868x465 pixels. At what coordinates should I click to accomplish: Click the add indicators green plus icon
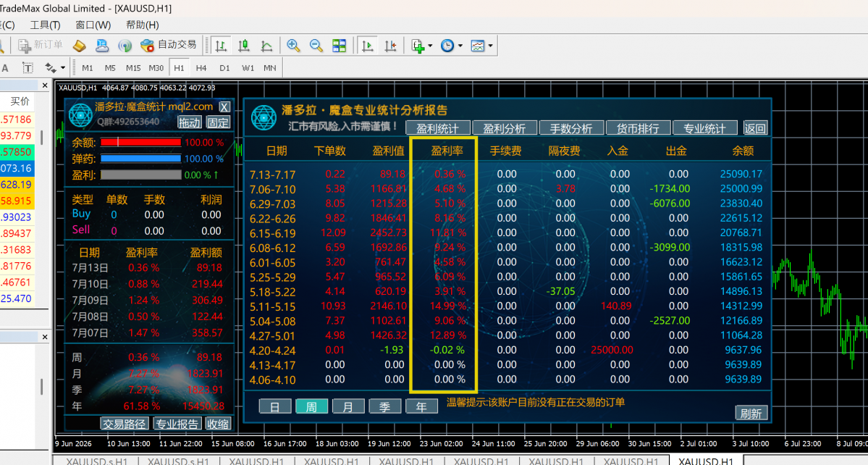(418, 46)
